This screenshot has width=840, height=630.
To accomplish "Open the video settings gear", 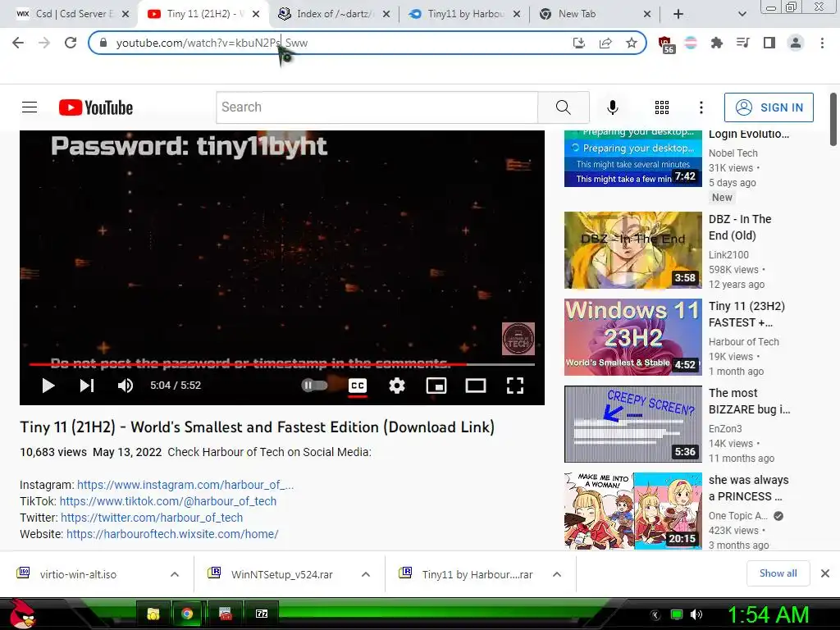I will (397, 386).
